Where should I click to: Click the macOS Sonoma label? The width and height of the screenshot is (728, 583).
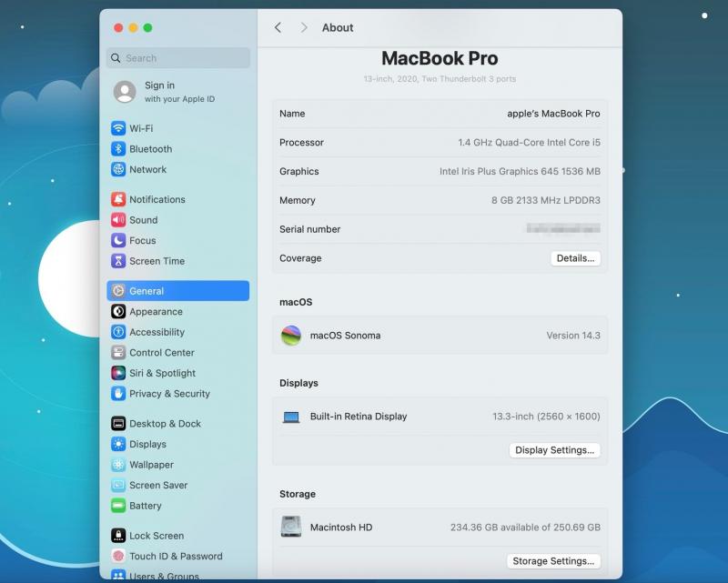(345, 335)
